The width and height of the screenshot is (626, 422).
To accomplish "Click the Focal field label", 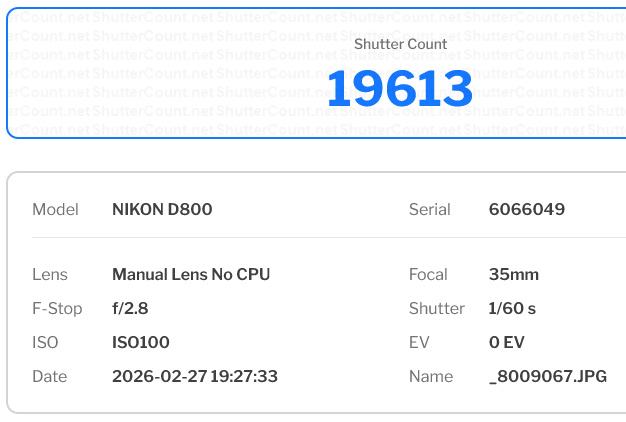I will click(x=428, y=275).
